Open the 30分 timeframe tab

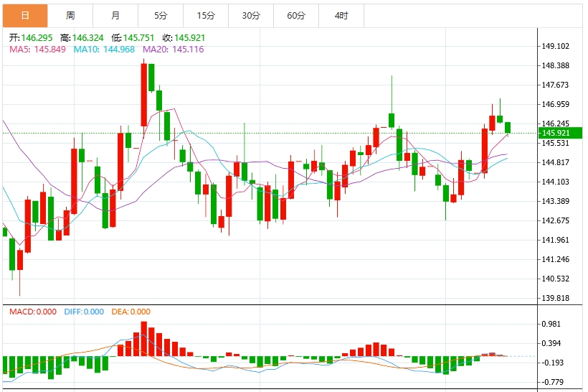click(251, 16)
